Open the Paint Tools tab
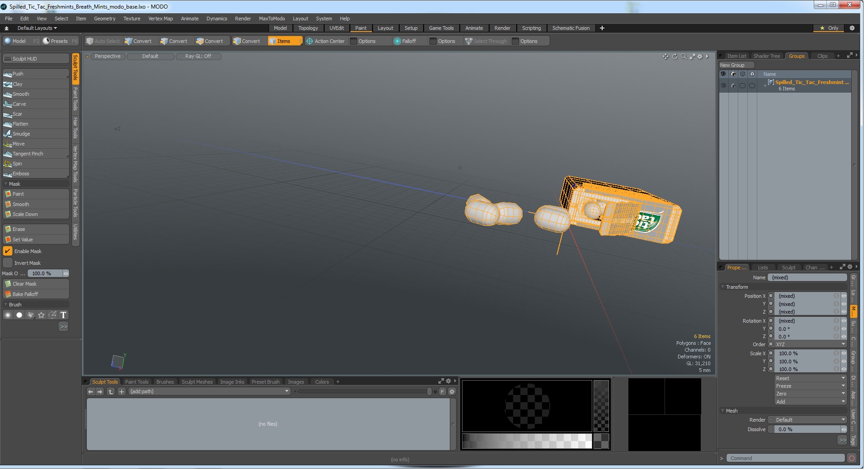The height and width of the screenshot is (470, 868). pos(137,382)
